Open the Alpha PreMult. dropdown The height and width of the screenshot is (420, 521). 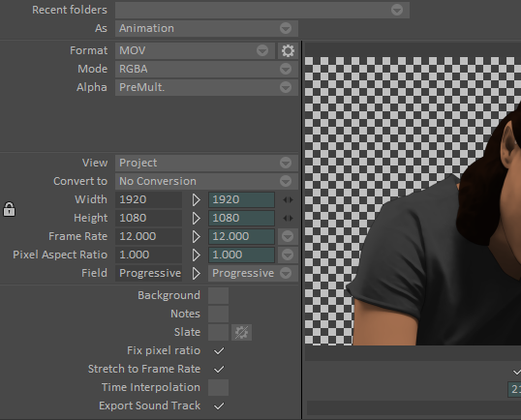click(x=206, y=87)
